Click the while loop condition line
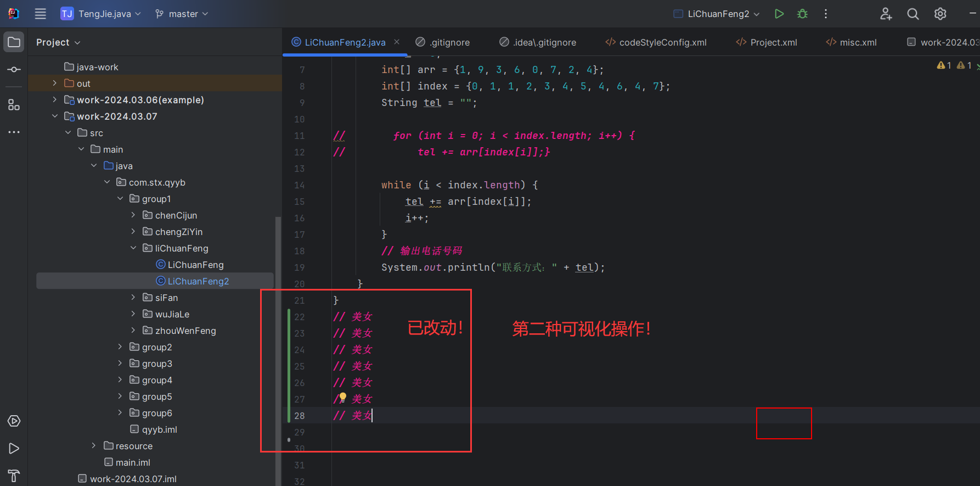This screenshot has height=486, width=980. pos(459,185)
